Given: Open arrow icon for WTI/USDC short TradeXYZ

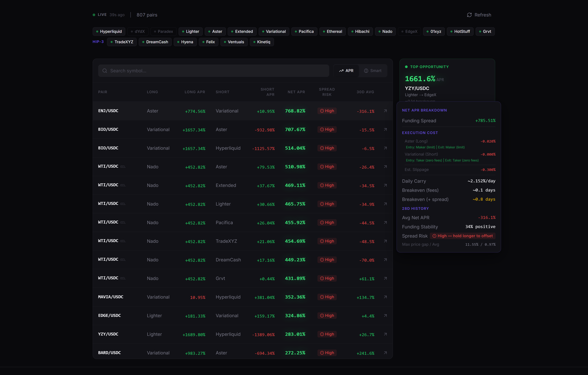Looking at the screenshot, I should 385,241.
